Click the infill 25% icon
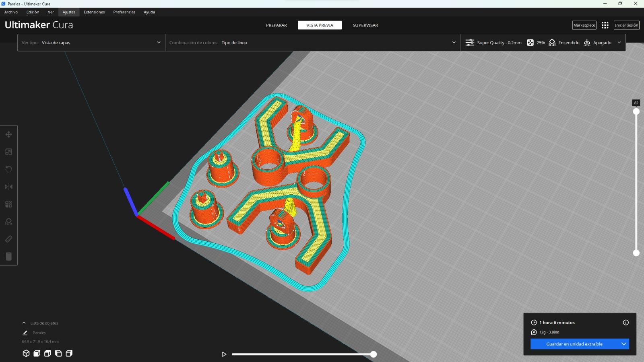This screenshot has height=362, width=644. pos(530,43)
